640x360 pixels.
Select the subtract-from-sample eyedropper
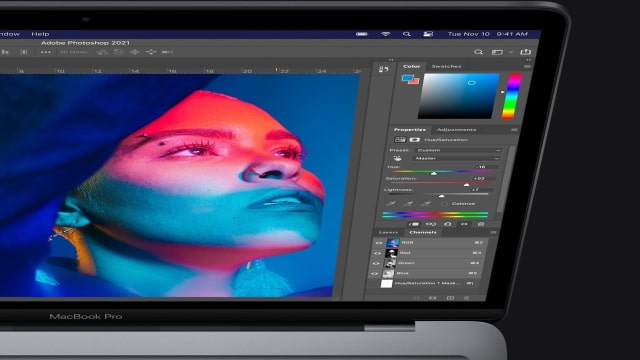425,203
